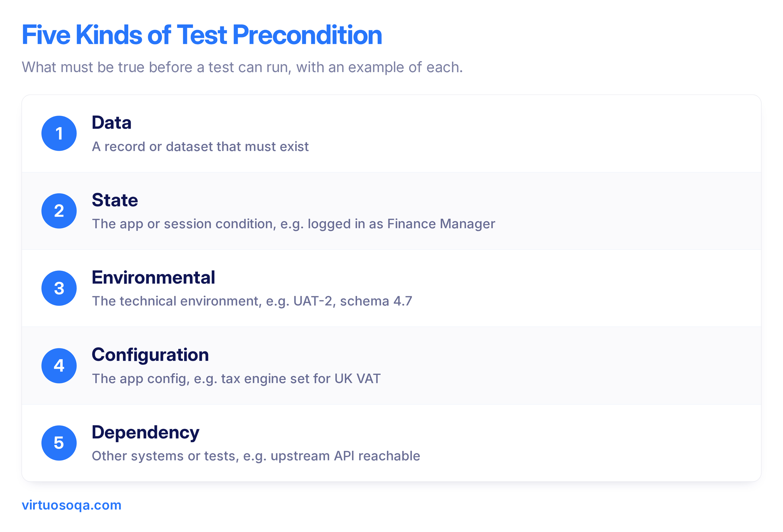The height and width of the screenshot is (532, 783).
Task: Click the Five Kinds of Test Precondition title
Action: tap(202, 35)
